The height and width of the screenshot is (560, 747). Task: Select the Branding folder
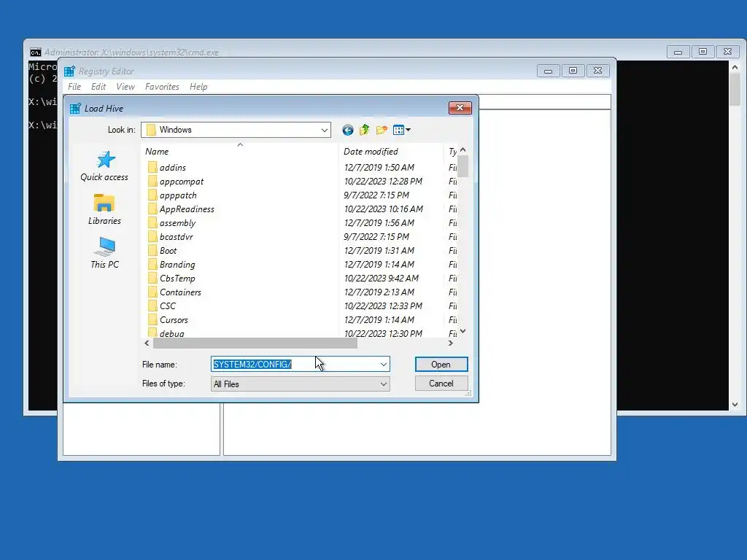[177, 264]
